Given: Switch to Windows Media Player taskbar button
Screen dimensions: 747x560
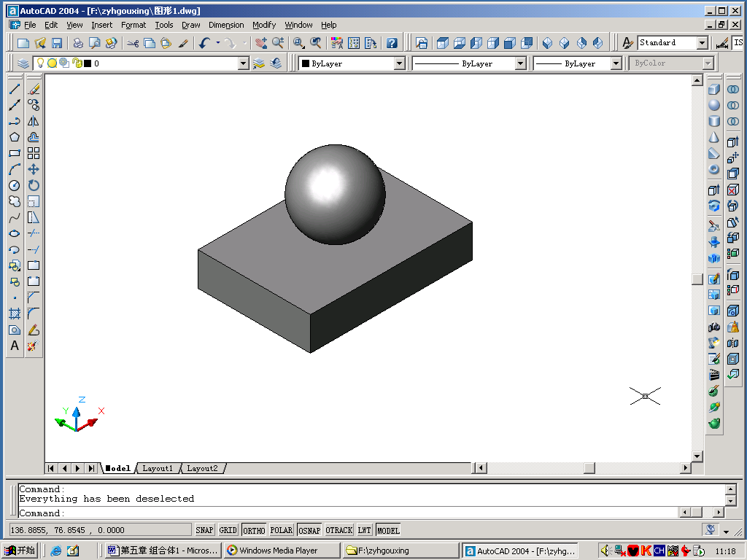Looking at the screenshot, I should coord(282,551).
